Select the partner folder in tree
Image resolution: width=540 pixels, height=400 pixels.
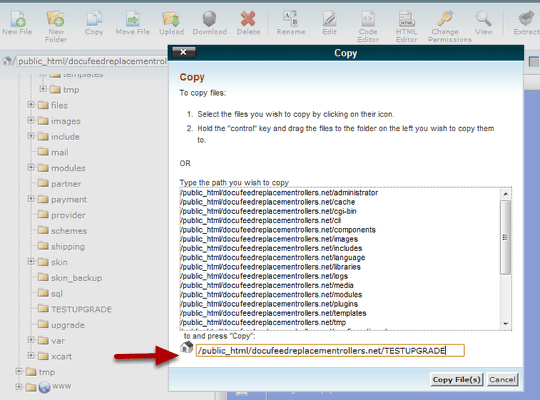click(59, 183)
